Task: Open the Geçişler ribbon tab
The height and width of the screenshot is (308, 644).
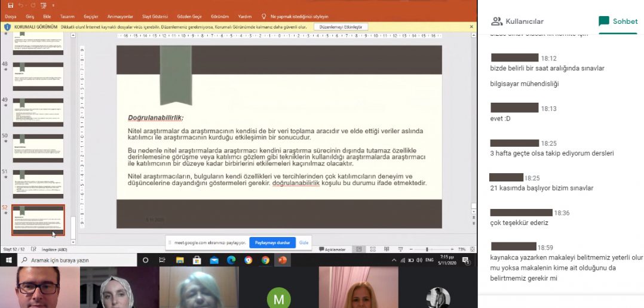Action: (91, 17)
